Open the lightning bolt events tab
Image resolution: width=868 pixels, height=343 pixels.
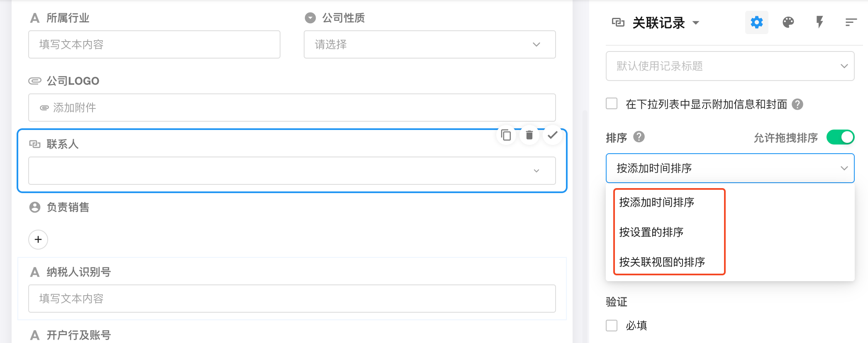pos(819,22)
